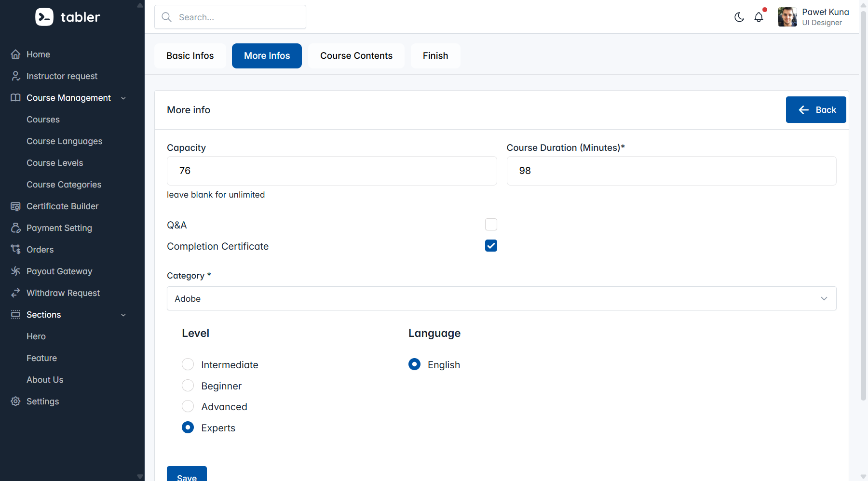Select the Beginner level radio button
Image resolution: width=868 pixels, height=481 pixels.
tap(188, 386)
